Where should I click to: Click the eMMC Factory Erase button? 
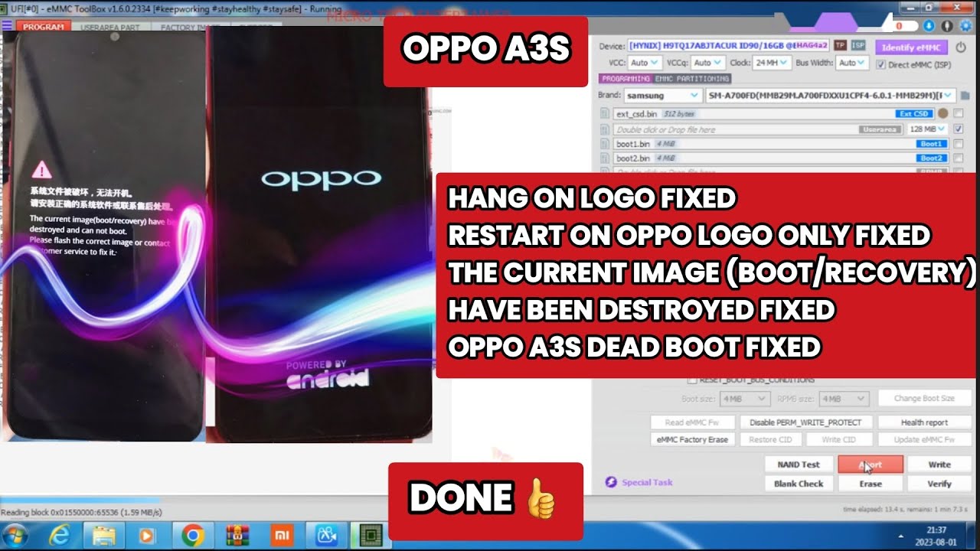click(x=693, y=439)
